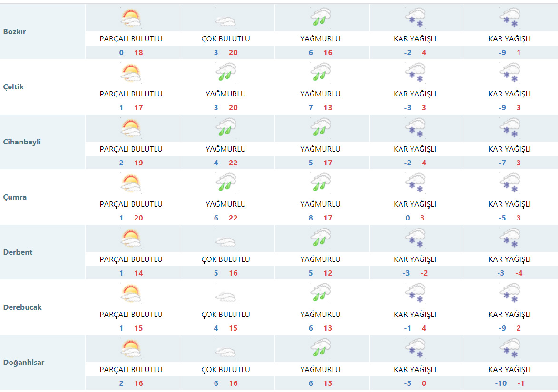Click Bozkır's very cloudy icon
The image size is (558, 392).
coord(225,21)
